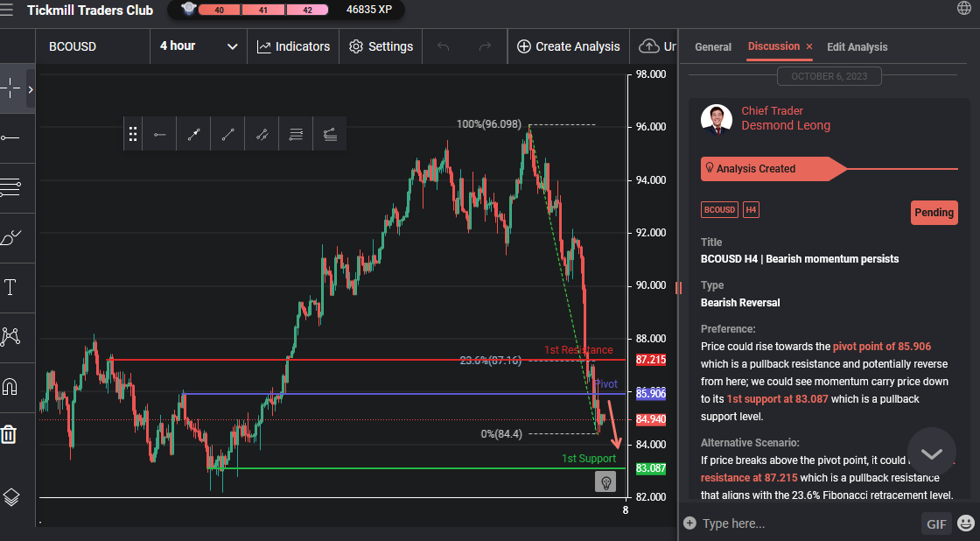Click the 23.6%(87.16) Fibonacci label
The width and height of the screenshot is (980, 541).
[491, 361]
